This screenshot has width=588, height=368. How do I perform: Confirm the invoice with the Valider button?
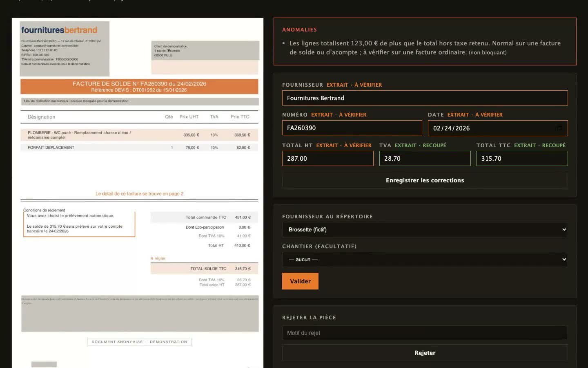pyautogui.click(x=300, y=281)
